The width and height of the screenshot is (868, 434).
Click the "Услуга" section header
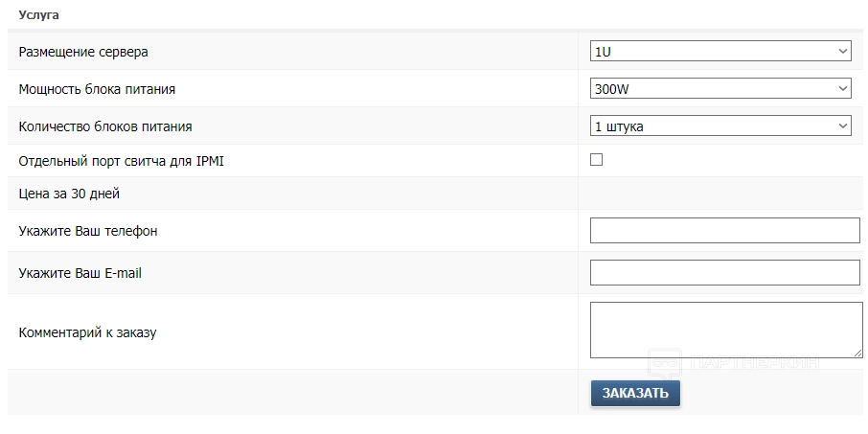coord(38,15)
